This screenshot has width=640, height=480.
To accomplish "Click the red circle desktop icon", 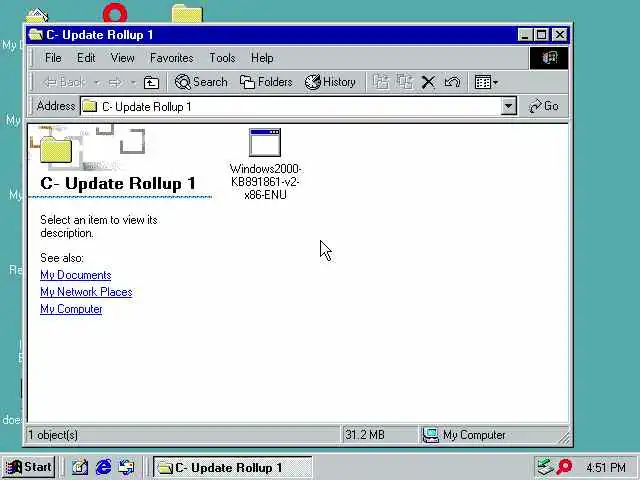I will 115,12.
